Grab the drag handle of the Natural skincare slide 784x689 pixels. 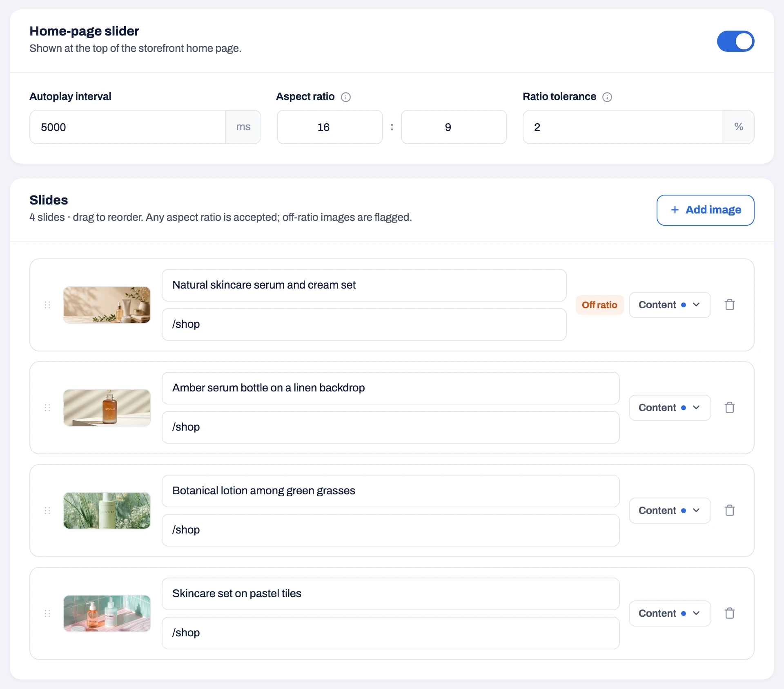click(47, 305)
